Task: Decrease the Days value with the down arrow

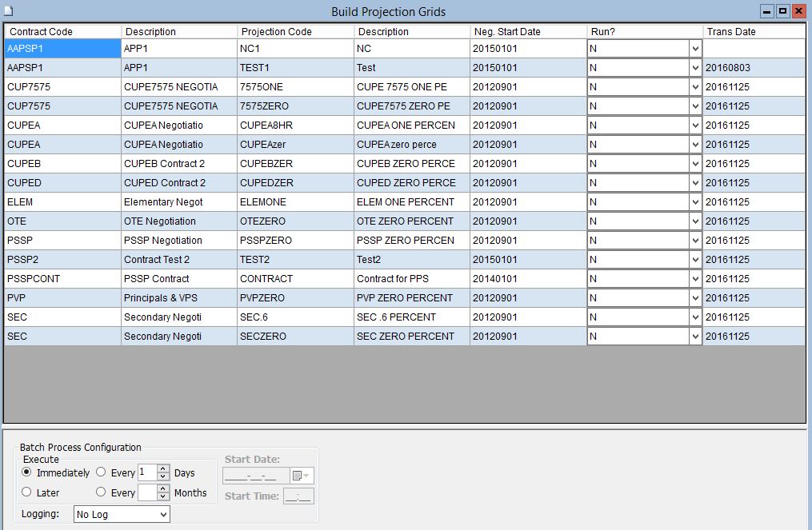Action: click(163, 477)
